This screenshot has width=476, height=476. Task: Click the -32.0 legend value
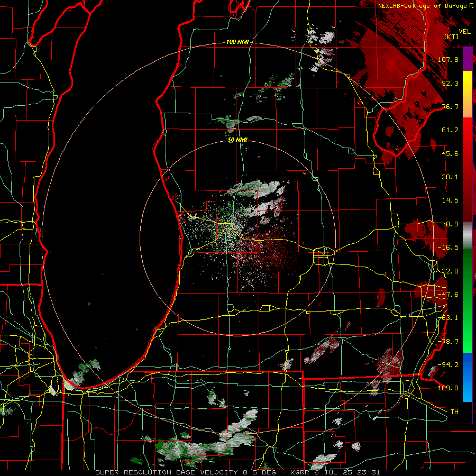tap(448, 271)
